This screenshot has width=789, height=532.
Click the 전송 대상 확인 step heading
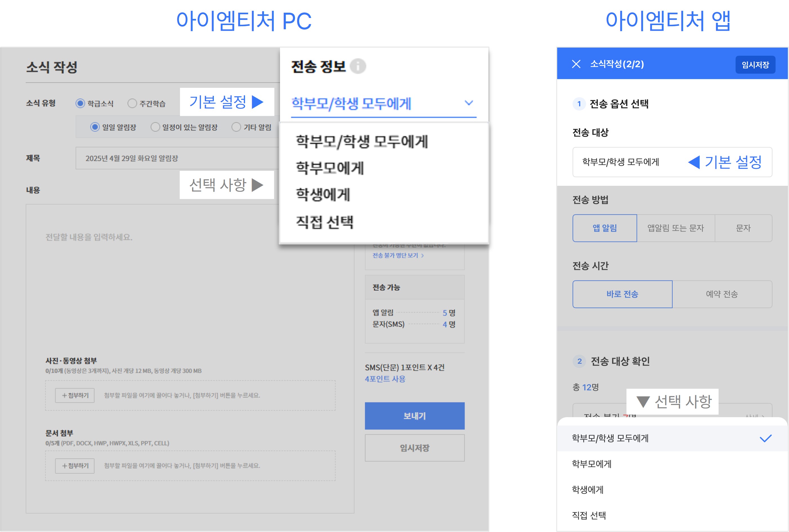pyautogui.click(x=620, y=361)
